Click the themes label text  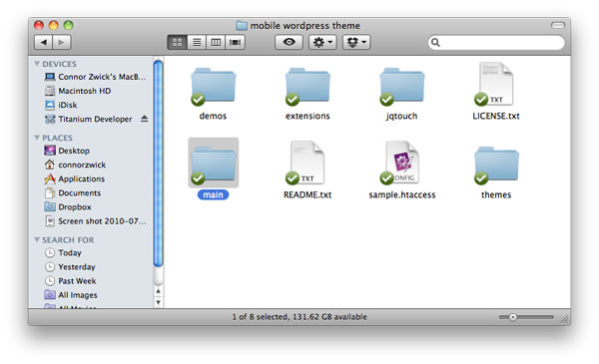click(496, 195)
